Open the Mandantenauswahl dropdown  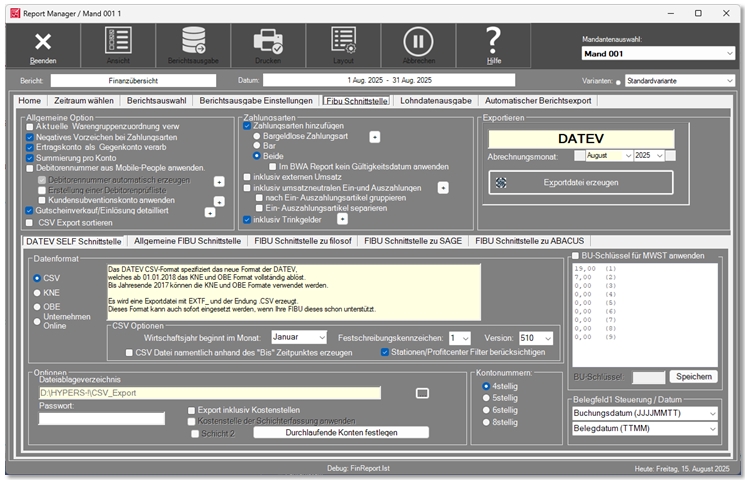(657, 53)
